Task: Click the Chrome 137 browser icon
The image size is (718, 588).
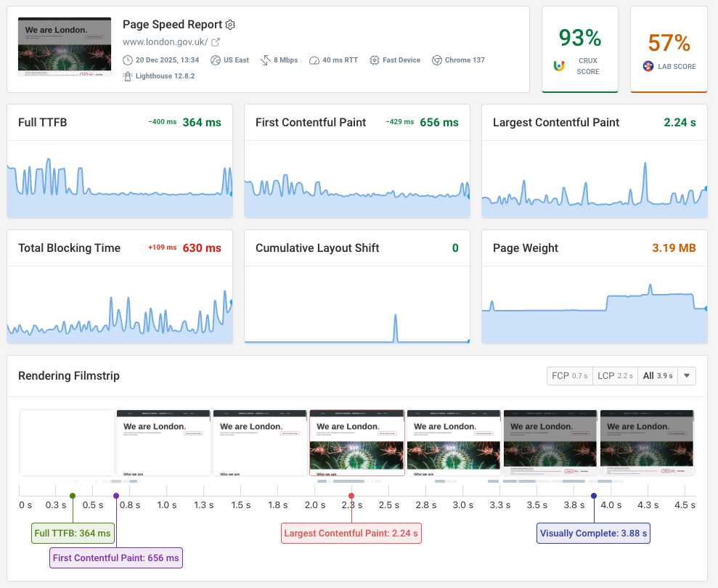Action: [436, 60]
